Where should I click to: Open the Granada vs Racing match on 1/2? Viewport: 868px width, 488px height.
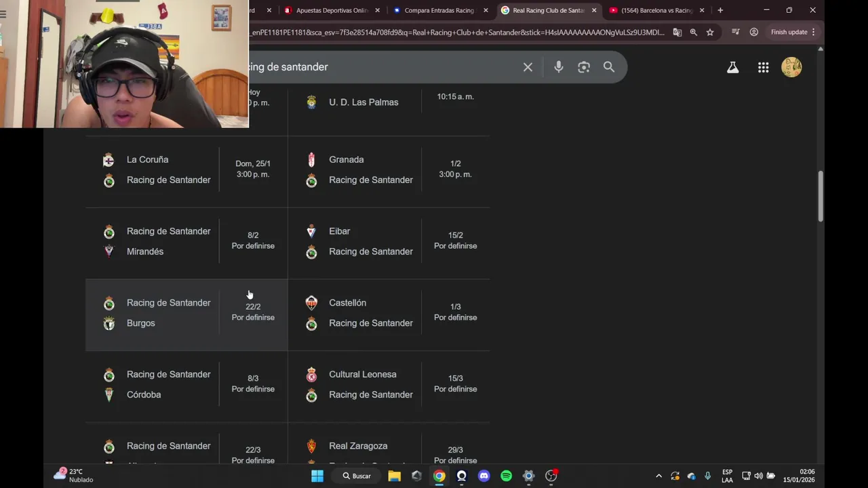click(389, 171)
